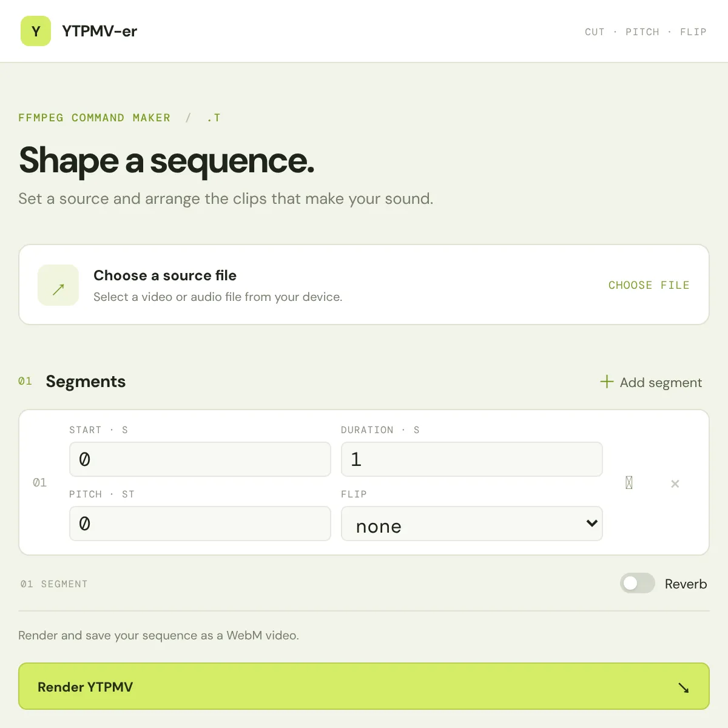Viewport: 728px width, 728px height.
Task: Select the FLIP item in the header
Action: click(693, 32)
